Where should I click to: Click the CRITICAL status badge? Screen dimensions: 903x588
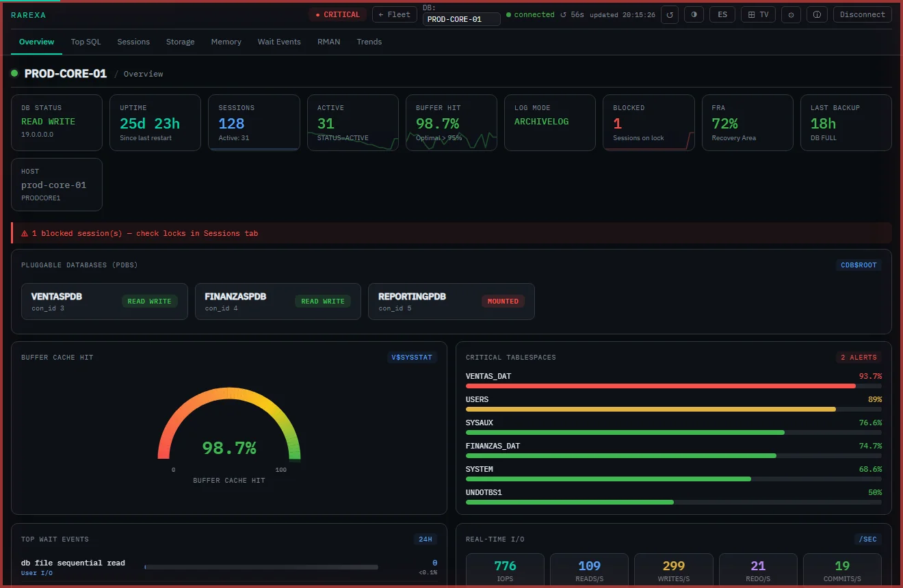pyautogui.click(x=337, y=14)
